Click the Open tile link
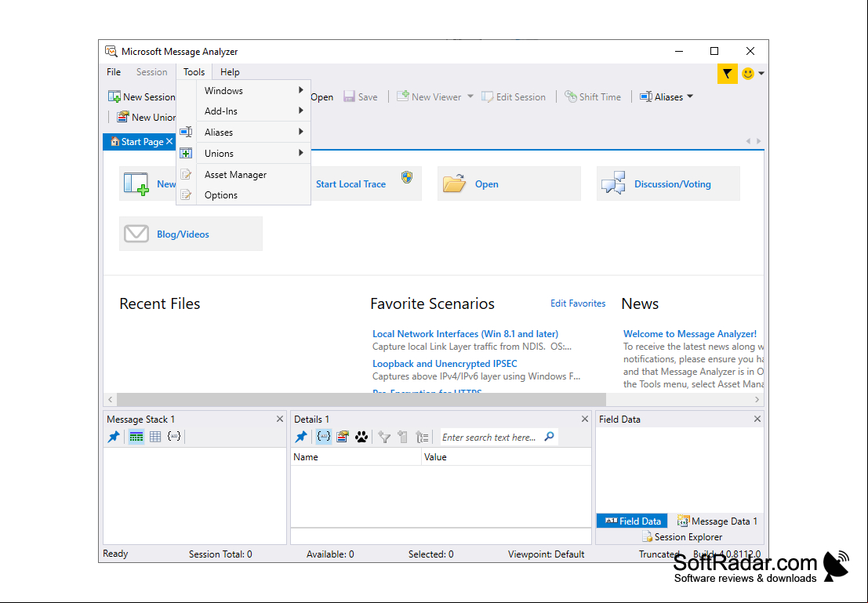 coord(487,183)
